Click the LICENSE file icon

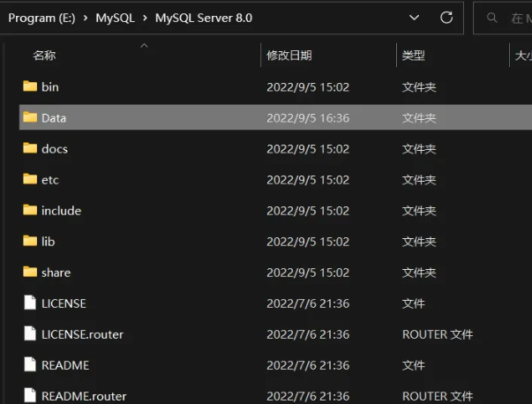click(x=30, y=303)
